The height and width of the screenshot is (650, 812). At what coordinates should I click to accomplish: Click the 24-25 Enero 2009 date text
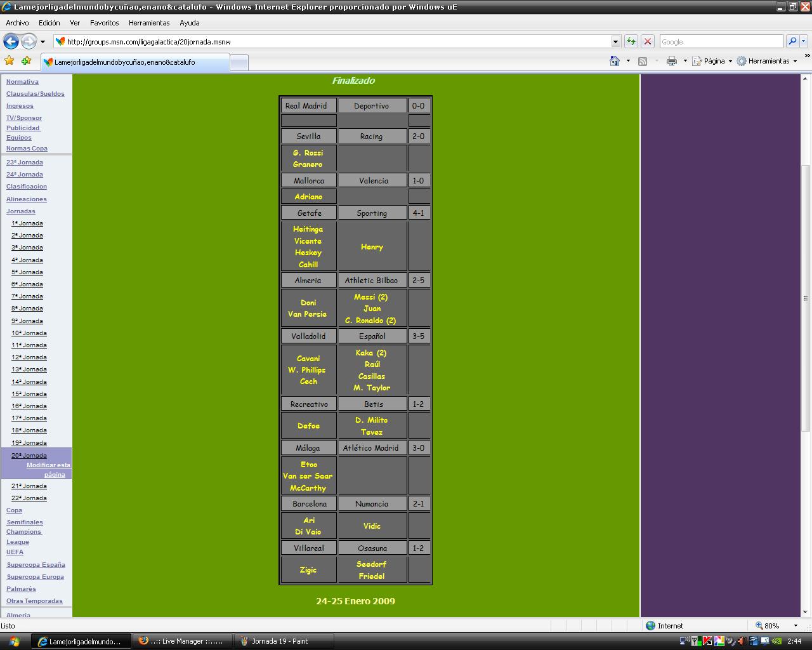[x=355, y=601]
